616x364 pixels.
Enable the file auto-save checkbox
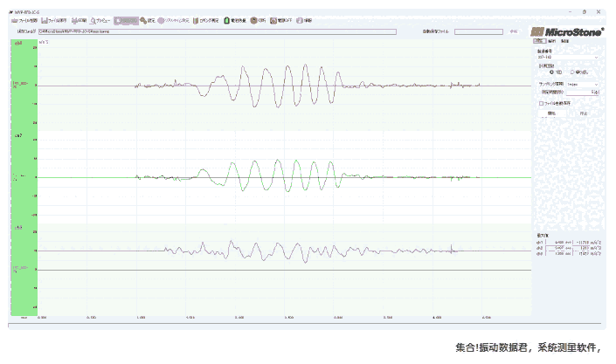[541, 102]
